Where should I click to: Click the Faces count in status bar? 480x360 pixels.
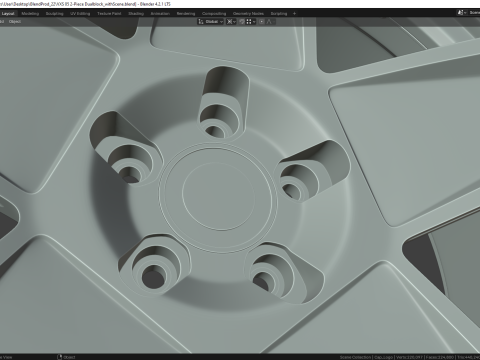tap(441, 357)
